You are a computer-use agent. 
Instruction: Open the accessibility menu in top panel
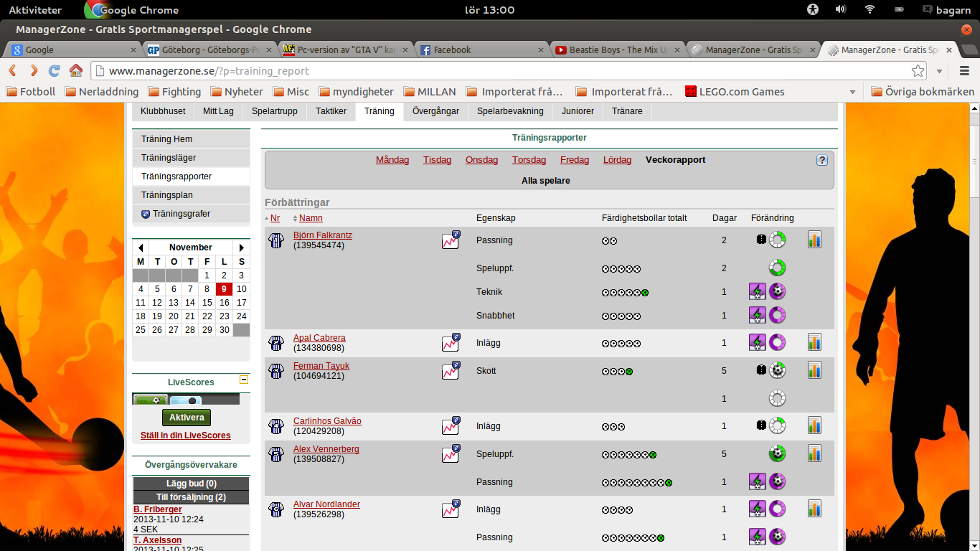point(813,10)
